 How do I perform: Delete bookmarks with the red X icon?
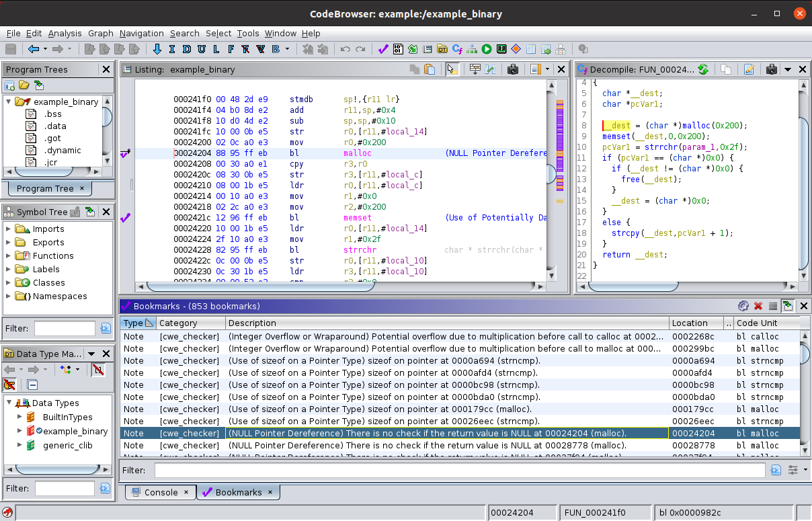[758, 306]
